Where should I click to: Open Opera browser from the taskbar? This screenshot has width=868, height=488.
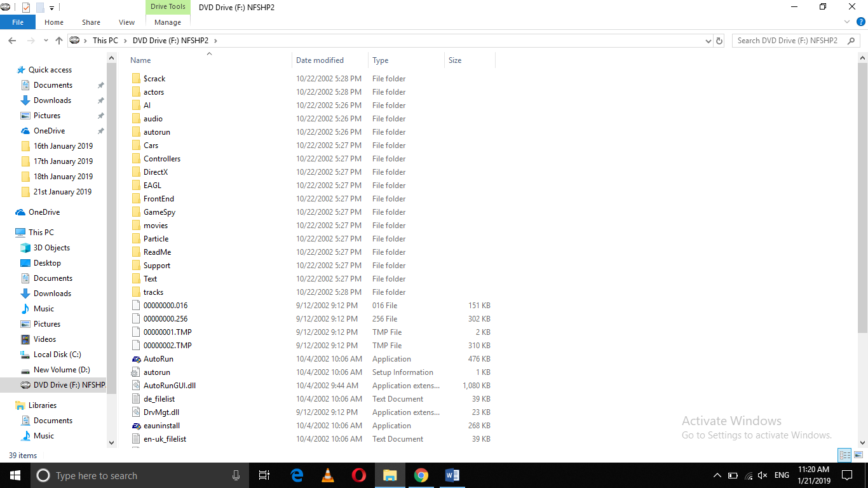point(358,475)
